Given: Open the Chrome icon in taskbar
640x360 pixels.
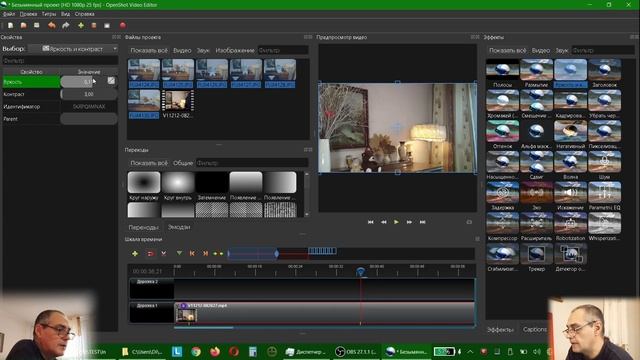Looking at the screenshot, I should pyautogui.click(x=196, y=351).
